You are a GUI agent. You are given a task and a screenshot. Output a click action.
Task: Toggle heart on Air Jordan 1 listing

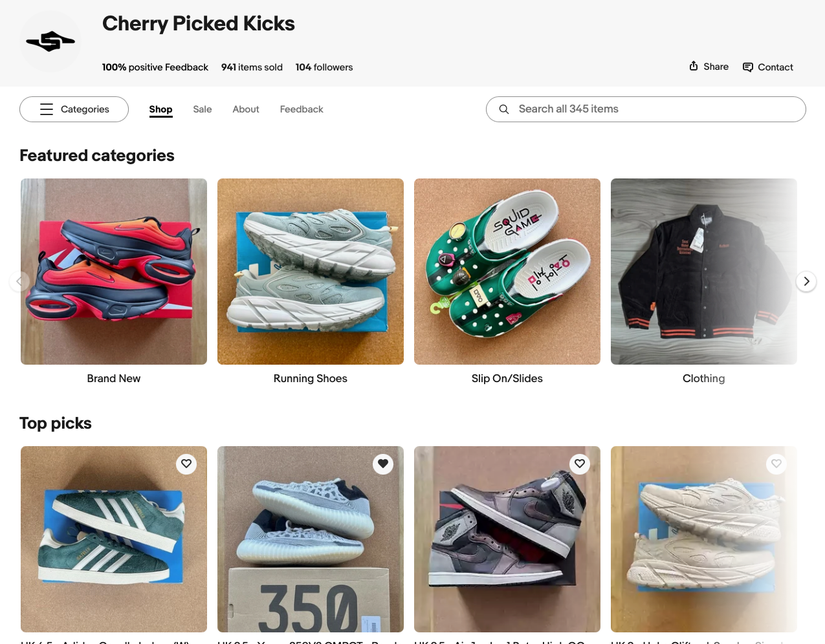pos(580,464)
